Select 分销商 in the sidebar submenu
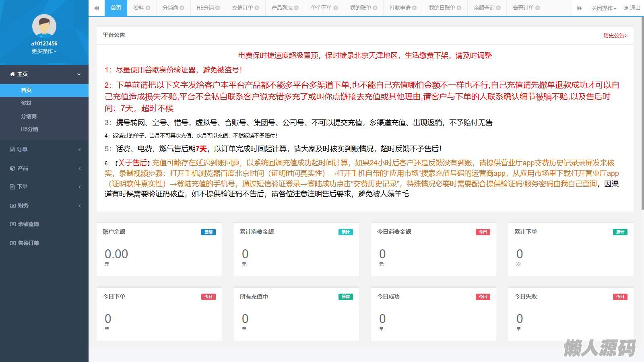The height and width of the screenshot is (362, 644). [x=29, y=116]
